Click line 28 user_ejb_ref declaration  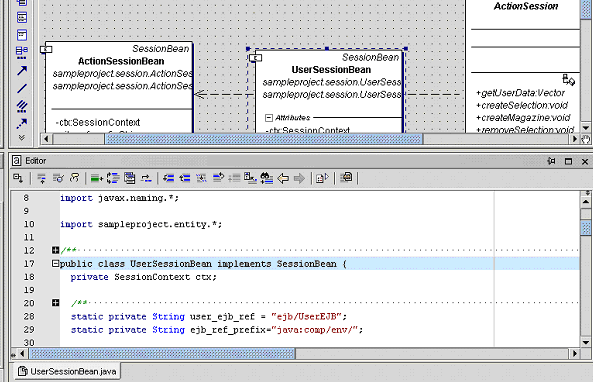(x=208, y=317)
